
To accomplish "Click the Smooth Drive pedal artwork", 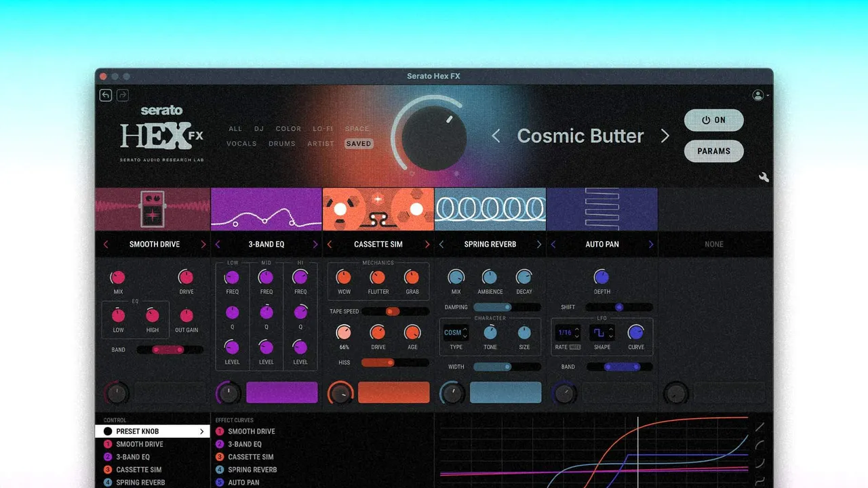I will (x=153, y=209).
